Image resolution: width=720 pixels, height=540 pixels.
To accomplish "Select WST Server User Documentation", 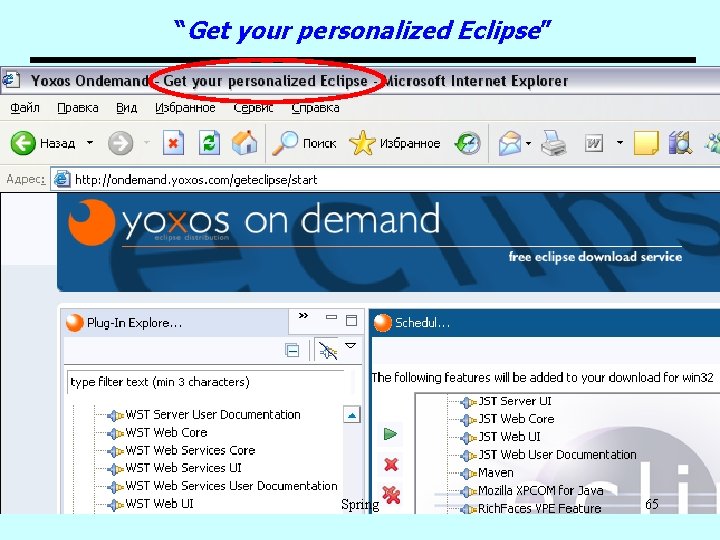I will (x=213, y=415).
